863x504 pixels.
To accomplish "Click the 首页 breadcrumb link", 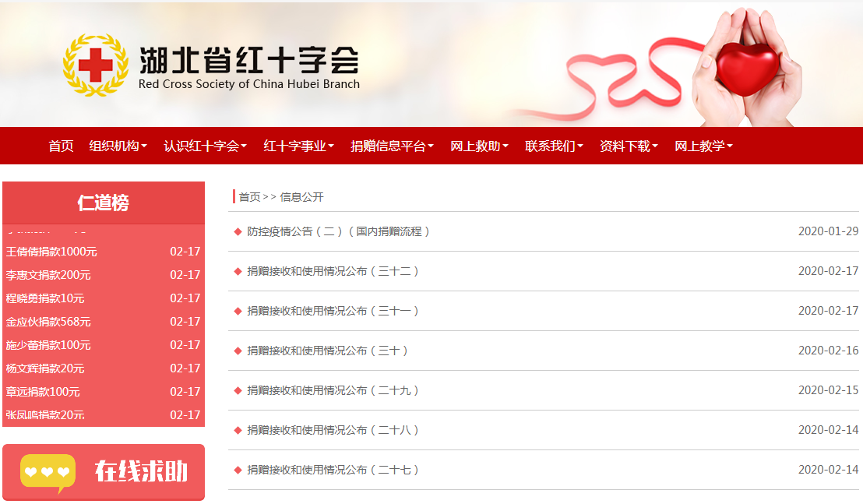I will (249, 197).
